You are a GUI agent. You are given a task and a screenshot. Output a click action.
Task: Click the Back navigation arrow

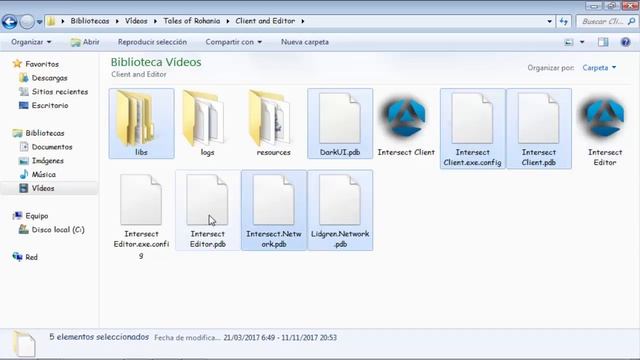10,22
